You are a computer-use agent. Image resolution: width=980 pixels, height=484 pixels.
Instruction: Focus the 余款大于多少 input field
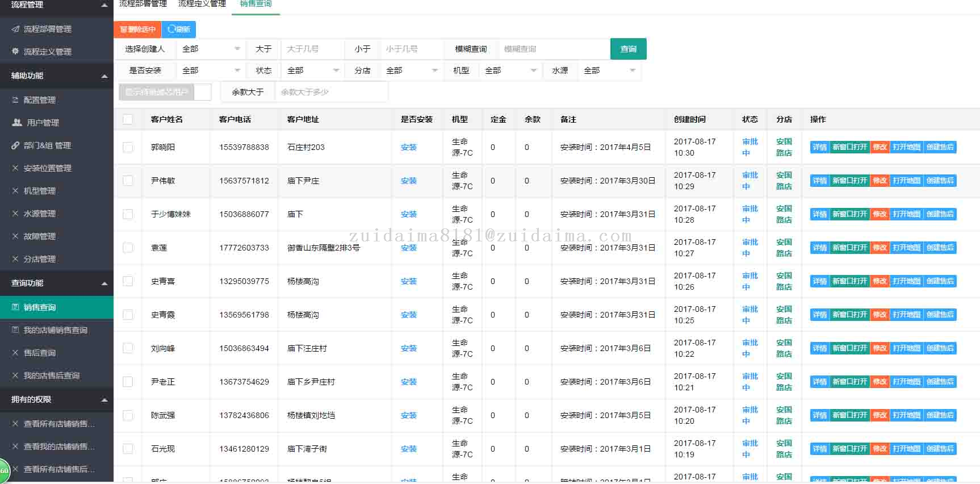coord(332,92)
